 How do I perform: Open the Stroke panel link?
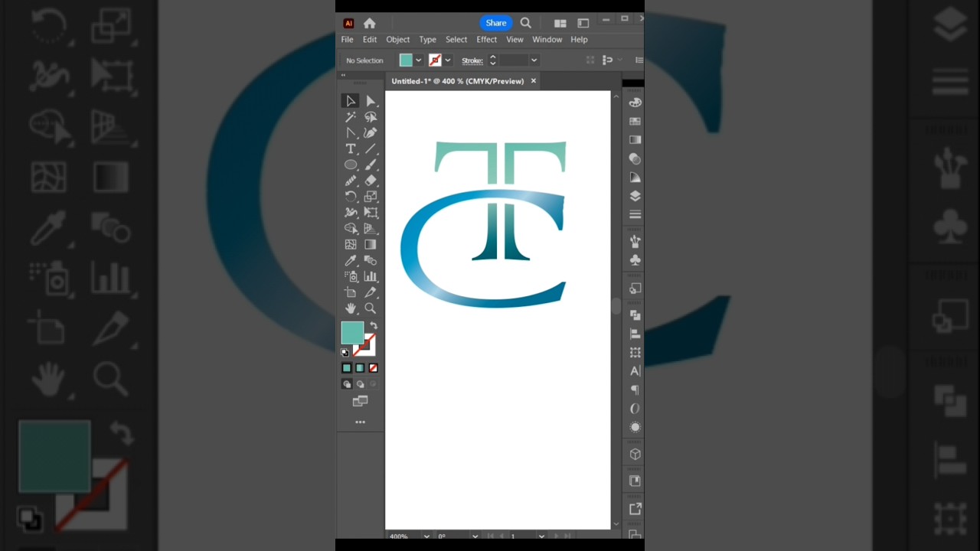click(x=472, y=60)
